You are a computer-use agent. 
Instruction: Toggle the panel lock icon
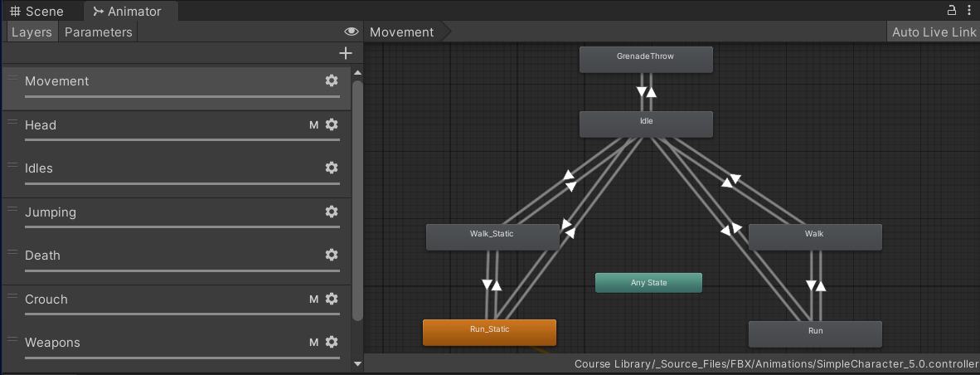pyautogui.click(x=952, y=11)
